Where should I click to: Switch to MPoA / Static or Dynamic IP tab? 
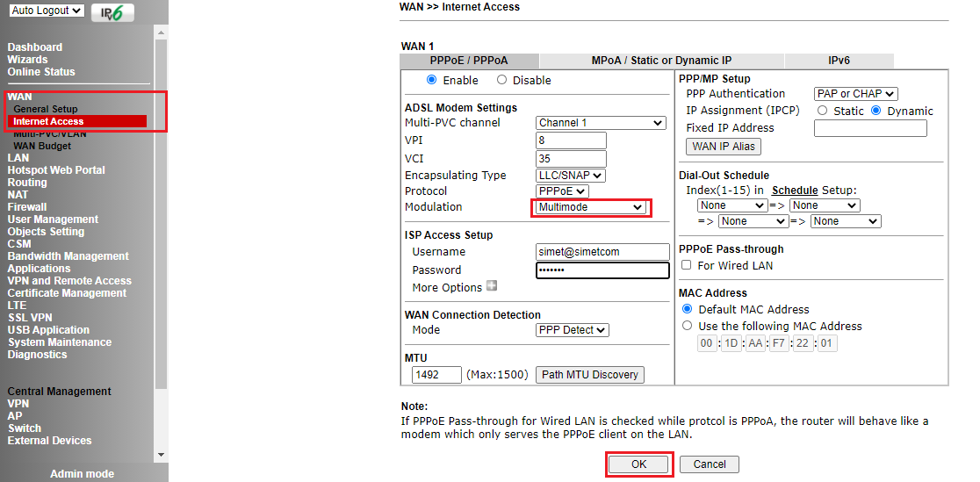click(661, 61)
